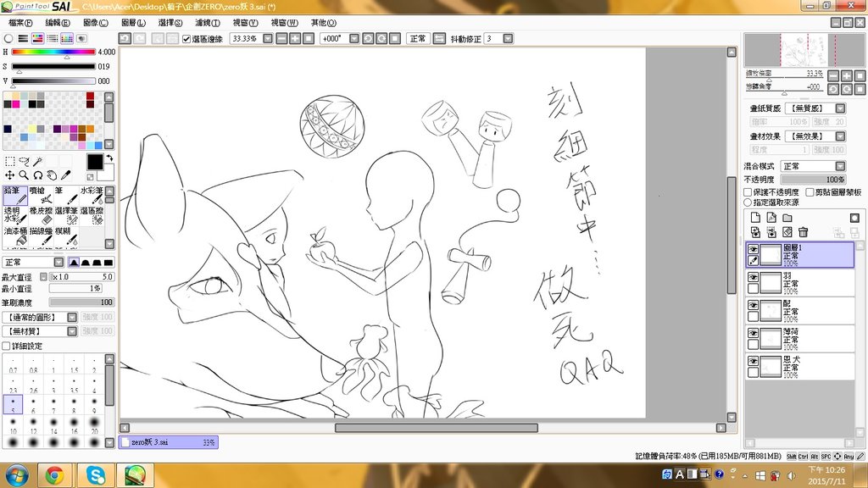The height and width of the screenshot is (488, 868).
Task: Open the 編輯(E) menu
Action: point(58,23)
